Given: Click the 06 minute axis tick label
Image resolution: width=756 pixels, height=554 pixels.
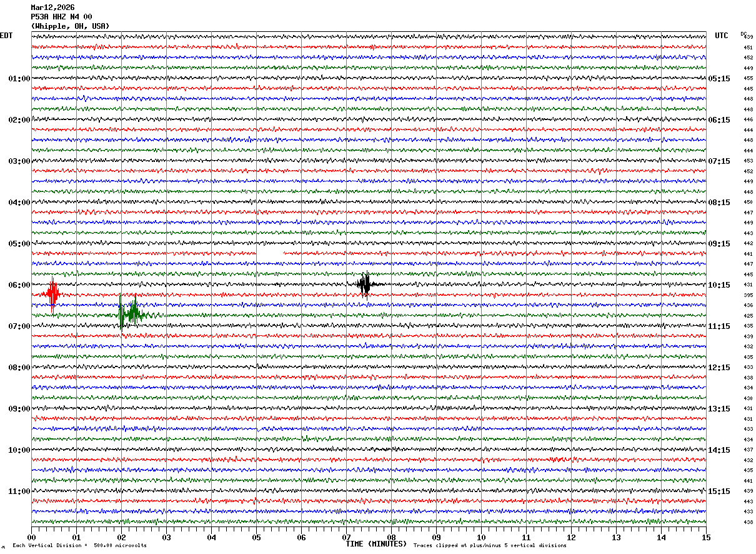Looking at the screenshot, I should (x=301, y=537).
